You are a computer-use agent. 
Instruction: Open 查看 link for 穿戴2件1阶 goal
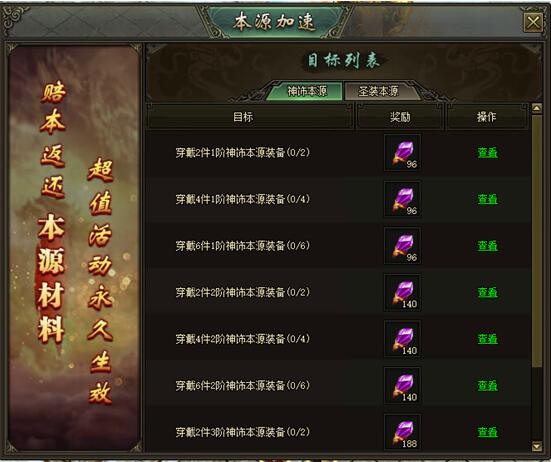487,153
